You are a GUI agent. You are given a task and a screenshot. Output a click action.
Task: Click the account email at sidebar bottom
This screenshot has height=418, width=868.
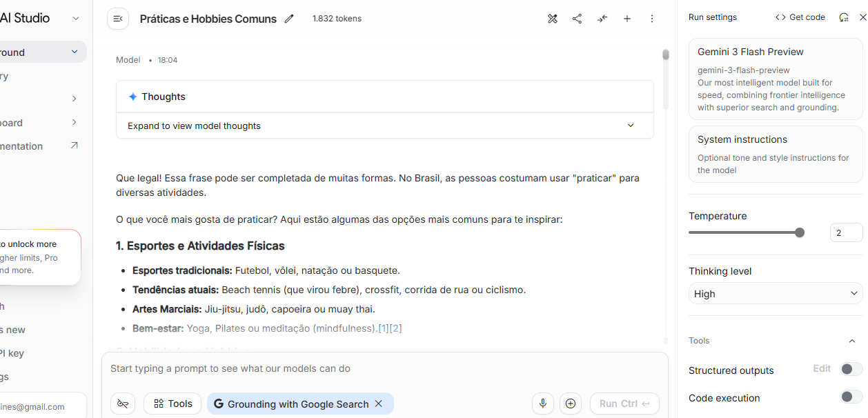[x=32, y=407]
